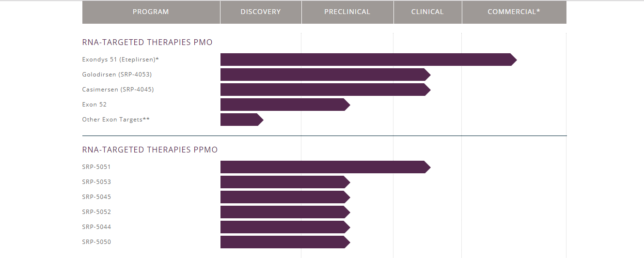Select the PRECLINICAL column header
The height and width of the screenshot is (258, 644).
point(347,12)
